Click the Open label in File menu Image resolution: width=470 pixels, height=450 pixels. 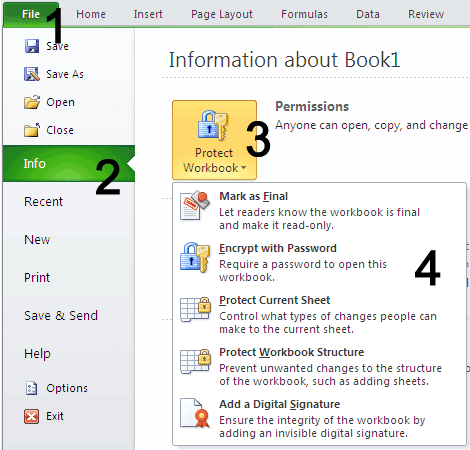pyautogui.click(x=60, y=103)
